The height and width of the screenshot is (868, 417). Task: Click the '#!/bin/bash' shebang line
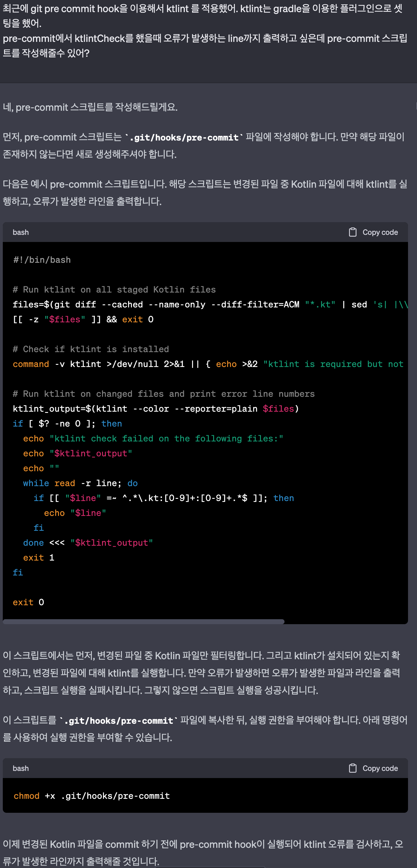(42, 260)
